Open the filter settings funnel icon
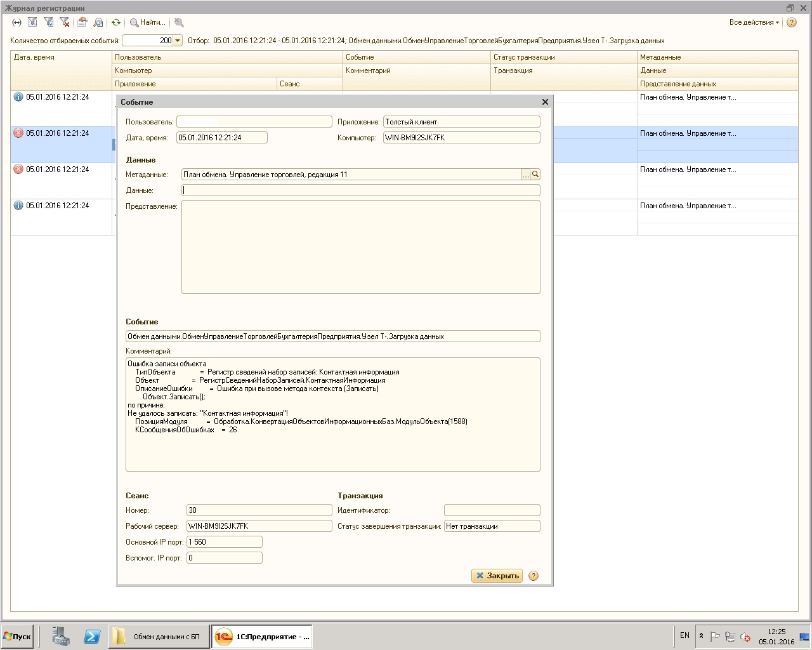This screenshot has height=650, width=812. click(32, 22)
